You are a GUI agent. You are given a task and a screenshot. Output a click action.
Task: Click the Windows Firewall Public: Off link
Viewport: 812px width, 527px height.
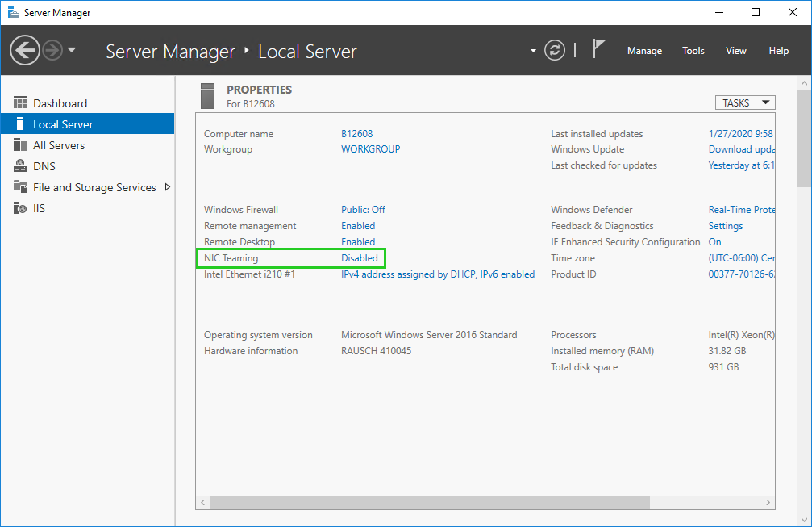(363, 210)
